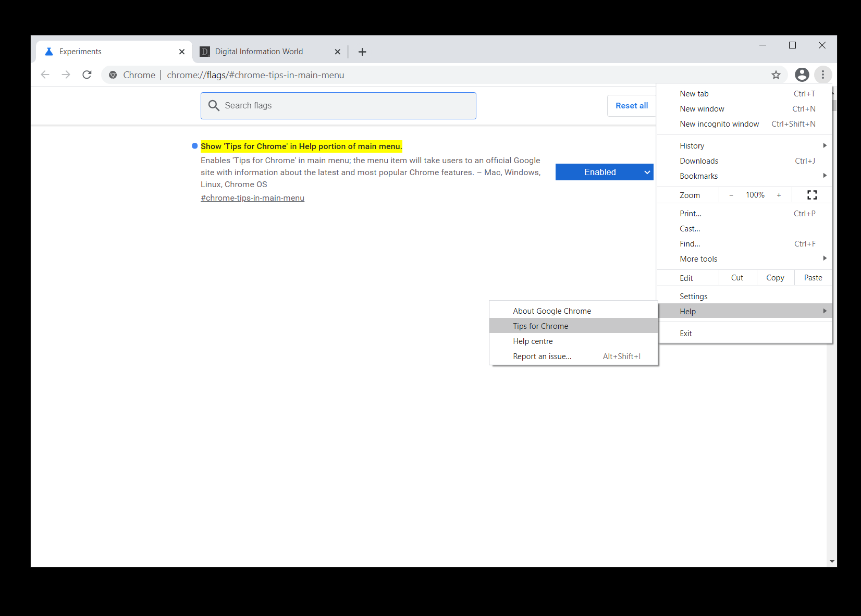Open Help centre from the submenu
The height and width of the screenshot is (616, 861).
[574, 341]
